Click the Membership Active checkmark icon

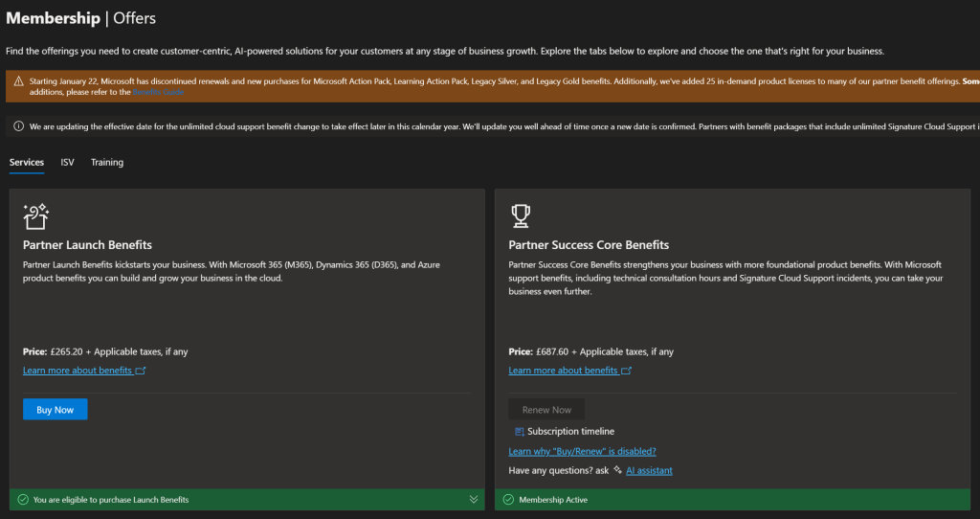[509, 500]
